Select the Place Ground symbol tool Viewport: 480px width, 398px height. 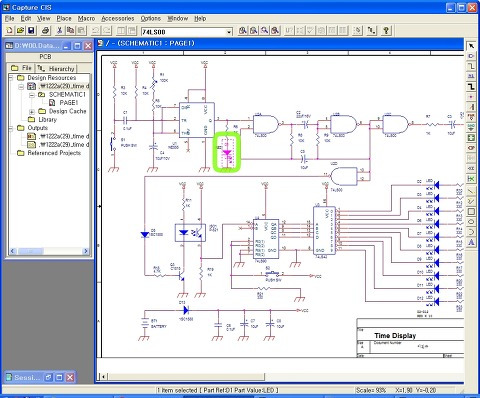[471, 127]
